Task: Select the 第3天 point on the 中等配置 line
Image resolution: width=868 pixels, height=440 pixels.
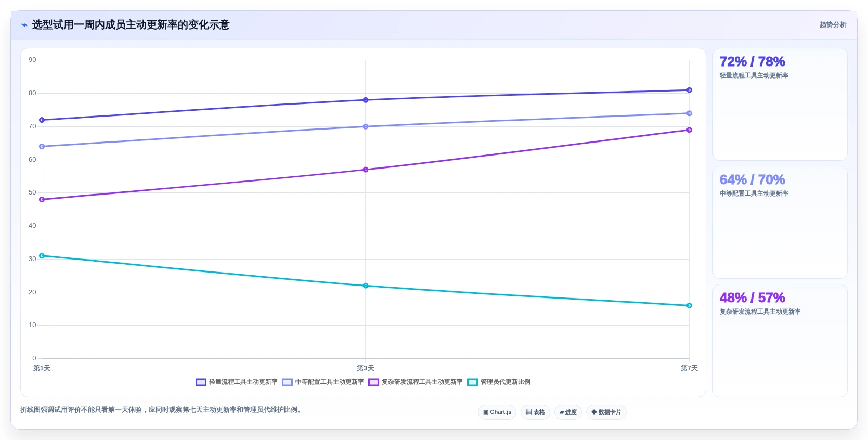Action: click(x=366, y=126)
